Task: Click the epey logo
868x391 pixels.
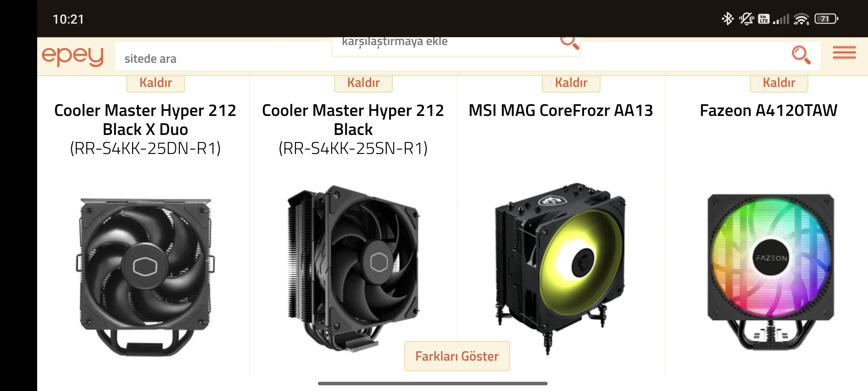Action: pos(72,56)
